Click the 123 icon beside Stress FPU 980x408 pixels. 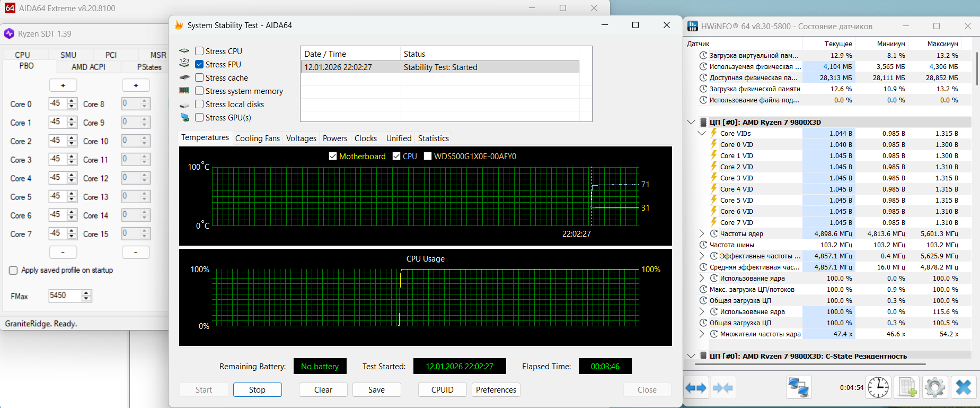(x=184, y=64)
